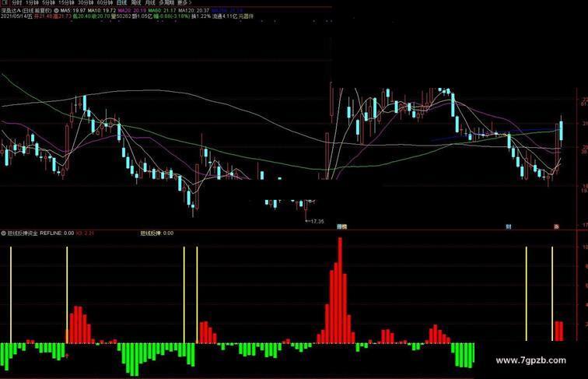Open the blue 财 financial marker icon
The width and height of the screenshot is (588, 379).
pyautogui.click(x=509, y=226)
